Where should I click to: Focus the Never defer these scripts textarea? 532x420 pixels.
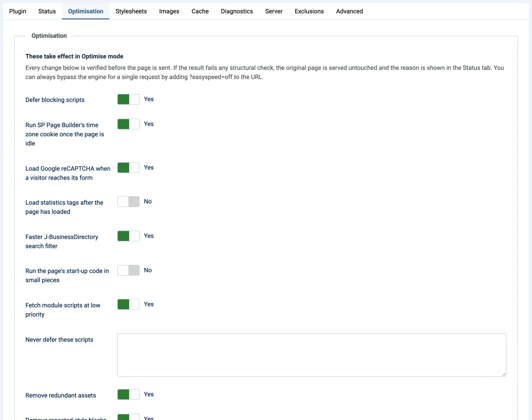[x=312, y=355]
